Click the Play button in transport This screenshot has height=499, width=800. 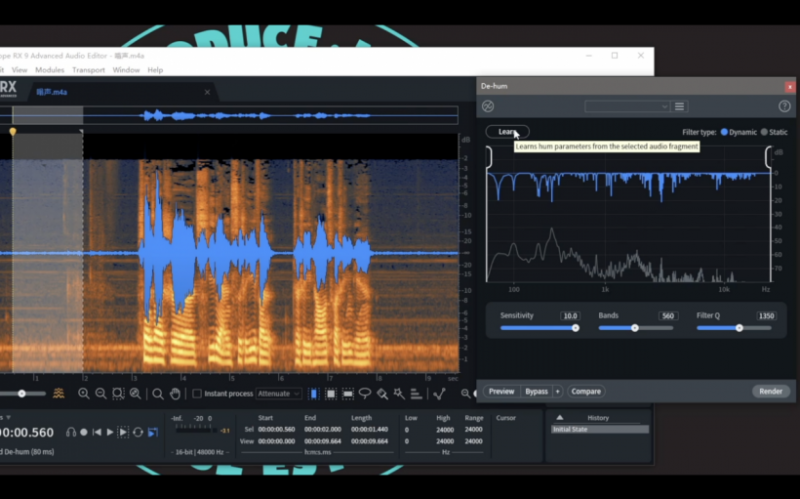(x=110, y=432)
